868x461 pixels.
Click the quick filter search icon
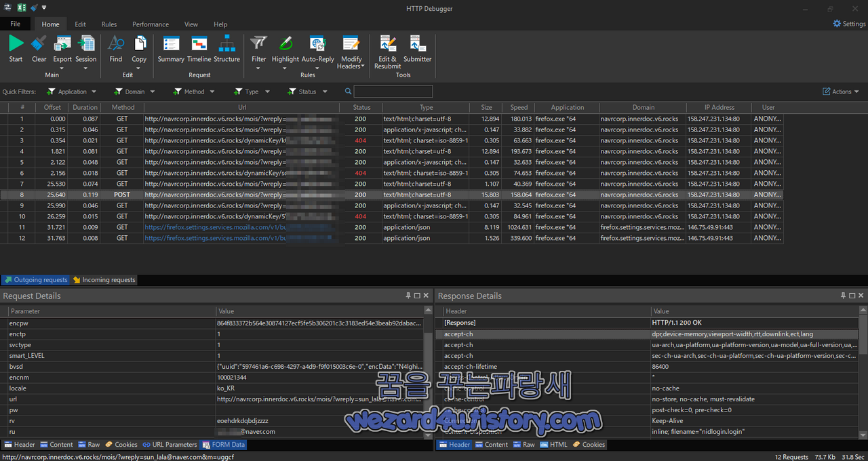tap(348, 92)
